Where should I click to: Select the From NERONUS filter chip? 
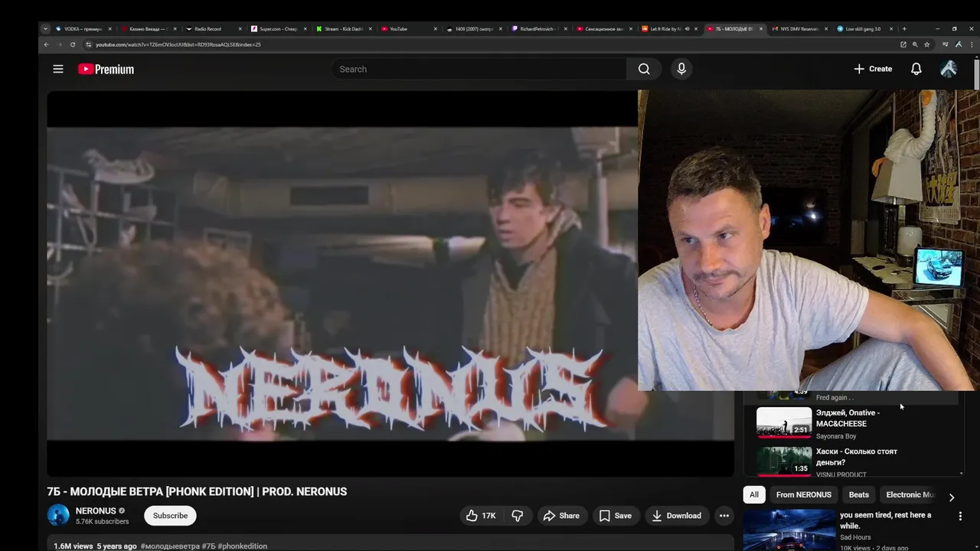pos(803,494)
